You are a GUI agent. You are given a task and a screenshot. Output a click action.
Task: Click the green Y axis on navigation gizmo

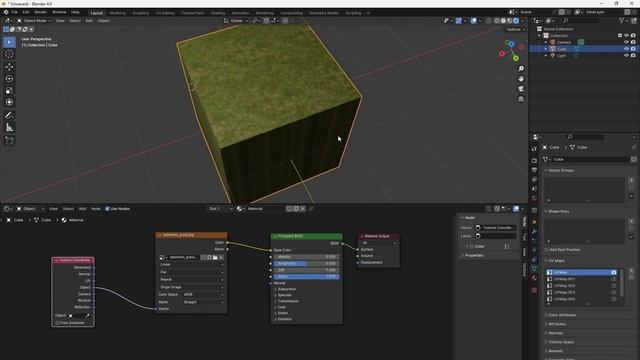click(516, 58)
